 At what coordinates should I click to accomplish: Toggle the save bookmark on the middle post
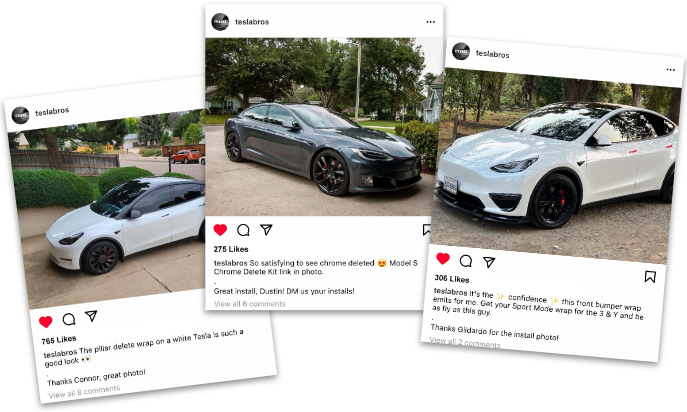coord(427,230)
